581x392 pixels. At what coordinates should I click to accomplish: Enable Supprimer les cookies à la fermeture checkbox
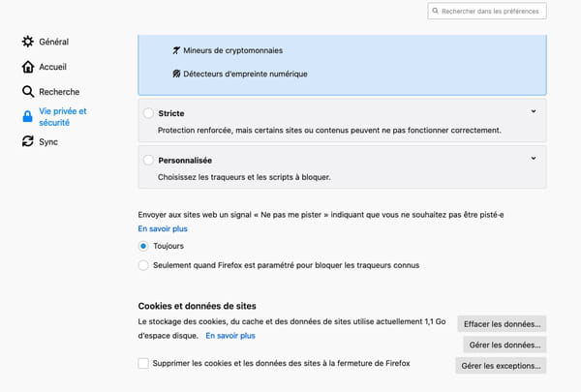(x=143, y=363)
